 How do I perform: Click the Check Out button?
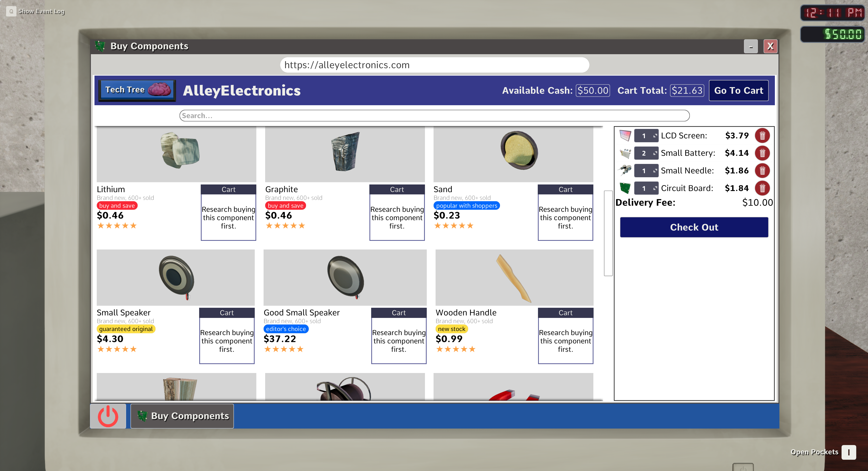point(694,227)
